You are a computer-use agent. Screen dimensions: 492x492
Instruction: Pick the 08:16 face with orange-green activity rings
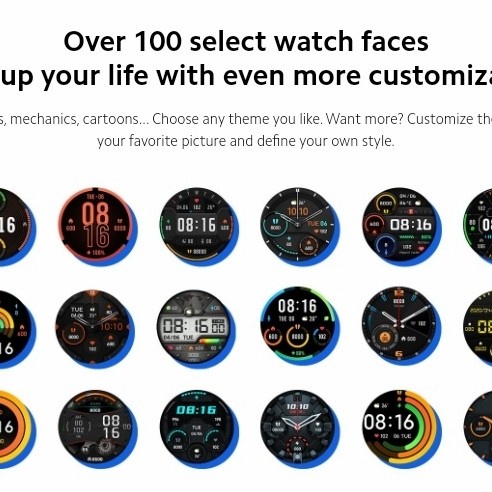pyautogui.click(x=401, y=429)
